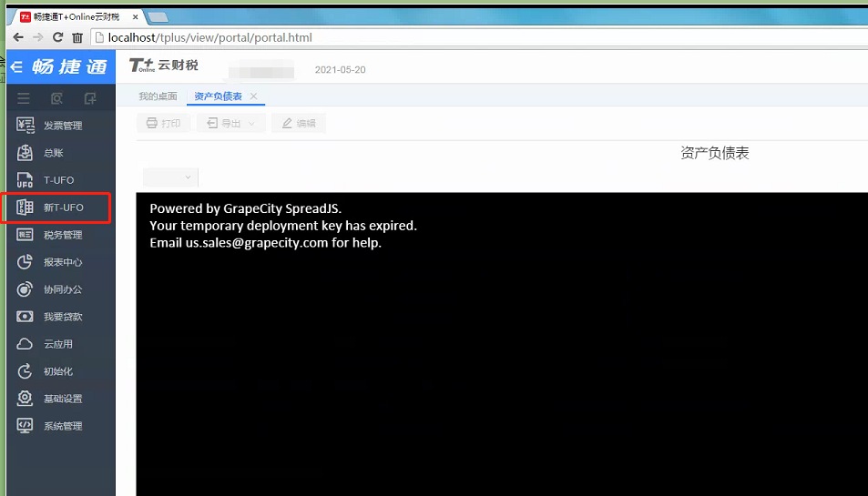The width and height of the screenshot is (868, 496).
Task: Open 报表中心 icon in sidebar
Action: [25, 262]
